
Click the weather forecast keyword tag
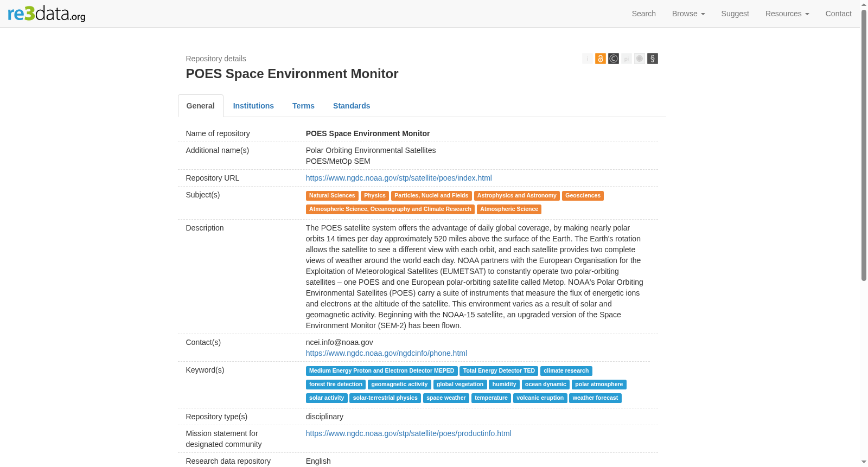(x=595, y=398)
